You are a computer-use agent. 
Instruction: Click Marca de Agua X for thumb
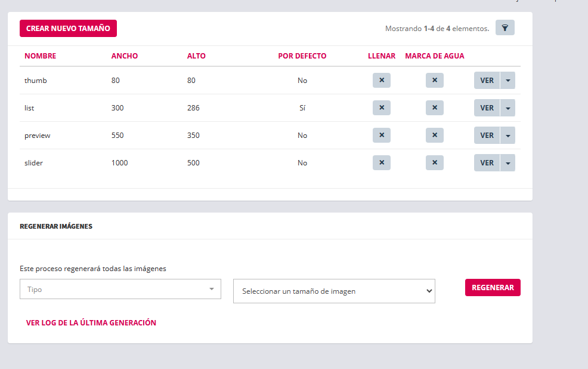click(434, 81)
